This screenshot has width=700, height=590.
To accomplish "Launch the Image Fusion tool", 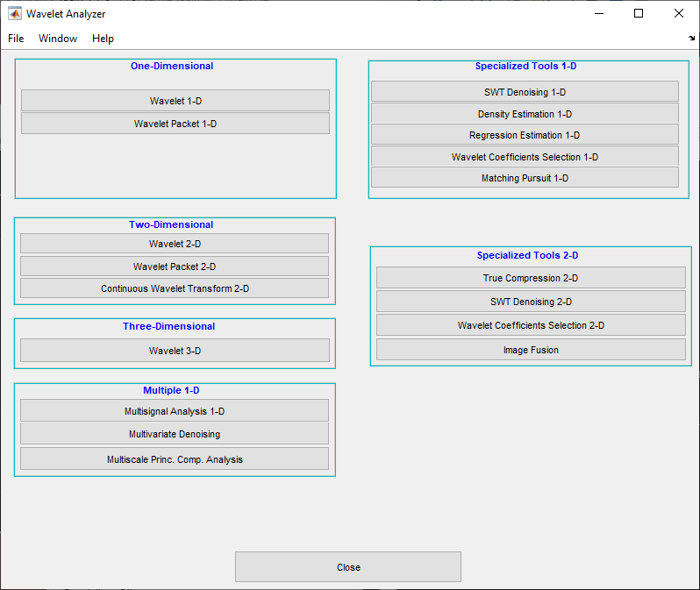I will tap(531, 350).
